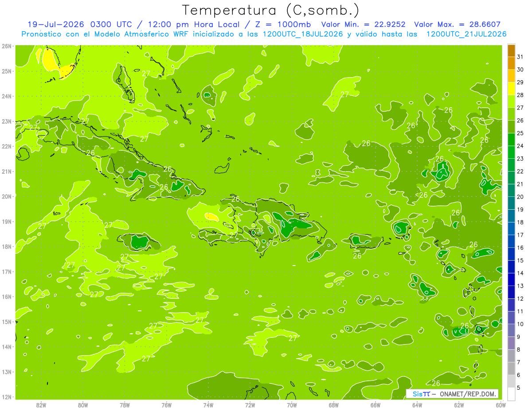Click the orange legend swatch between 30 and 31
The height and width of the screenshot is (411, 532).
tap(511, 63)
